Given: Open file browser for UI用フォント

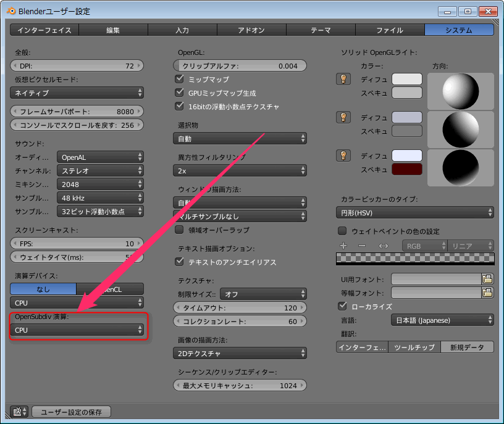Looking at the screenshot, I should click(x=487, y=279).
